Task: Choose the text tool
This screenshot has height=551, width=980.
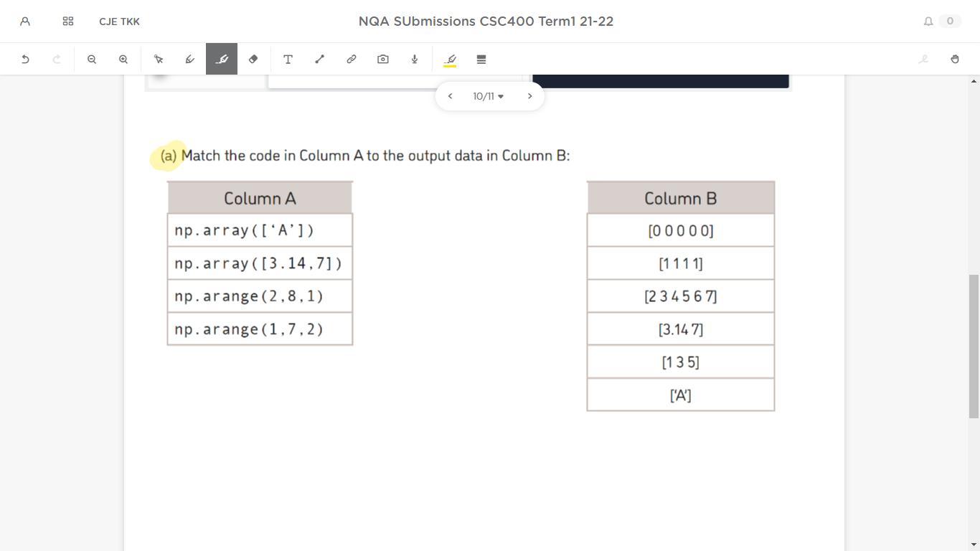Action: coord(288,60)
